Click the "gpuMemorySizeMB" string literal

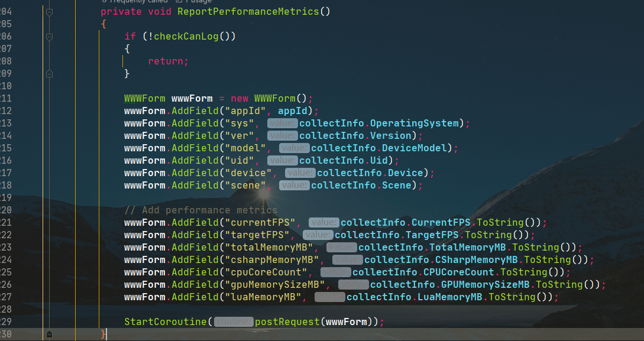point(275,284)
